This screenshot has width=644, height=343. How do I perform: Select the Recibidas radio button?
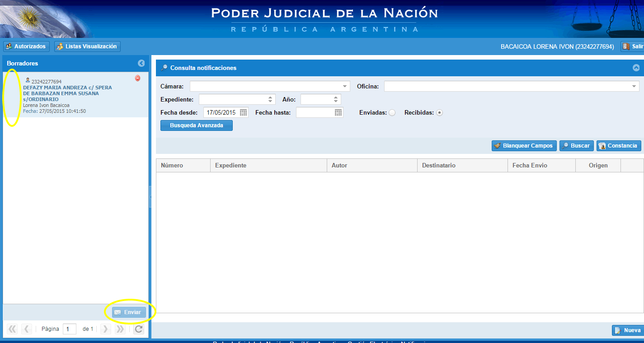[439, 112]
